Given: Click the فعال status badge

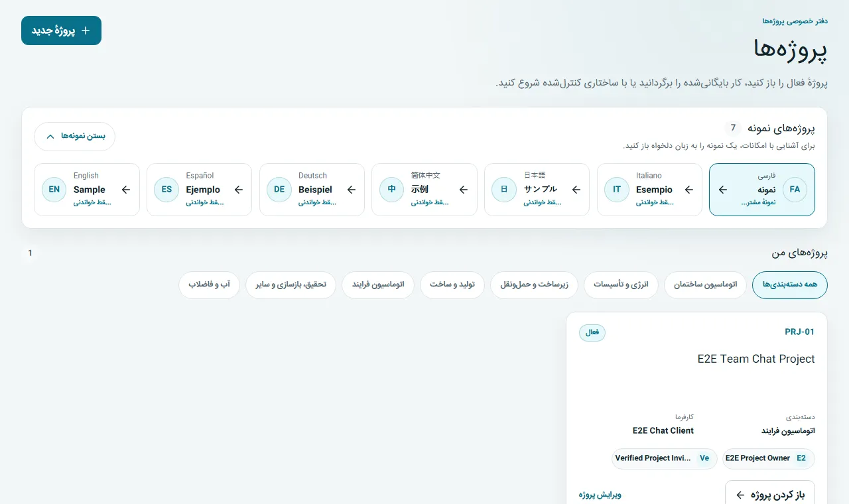Looking at the screenshot, I should coord(592,332).
